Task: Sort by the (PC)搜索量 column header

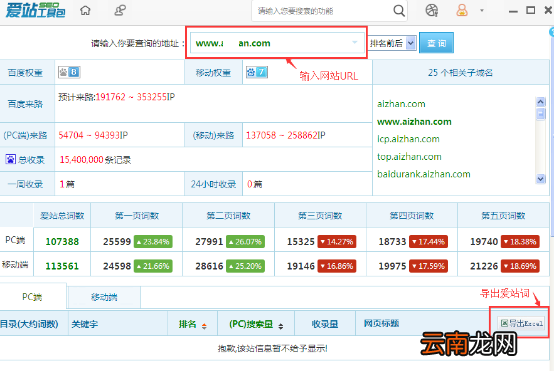Action: coord(256,324)
